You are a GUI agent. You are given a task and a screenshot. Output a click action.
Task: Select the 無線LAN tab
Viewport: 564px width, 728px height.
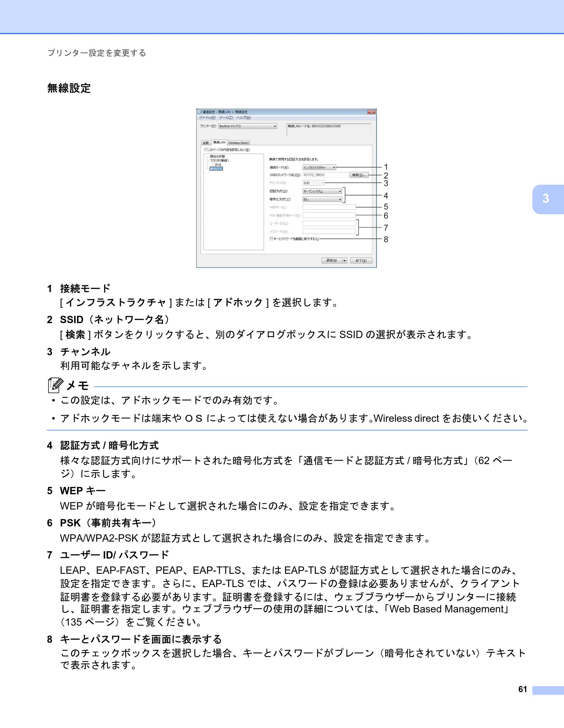tap(219, 142)
